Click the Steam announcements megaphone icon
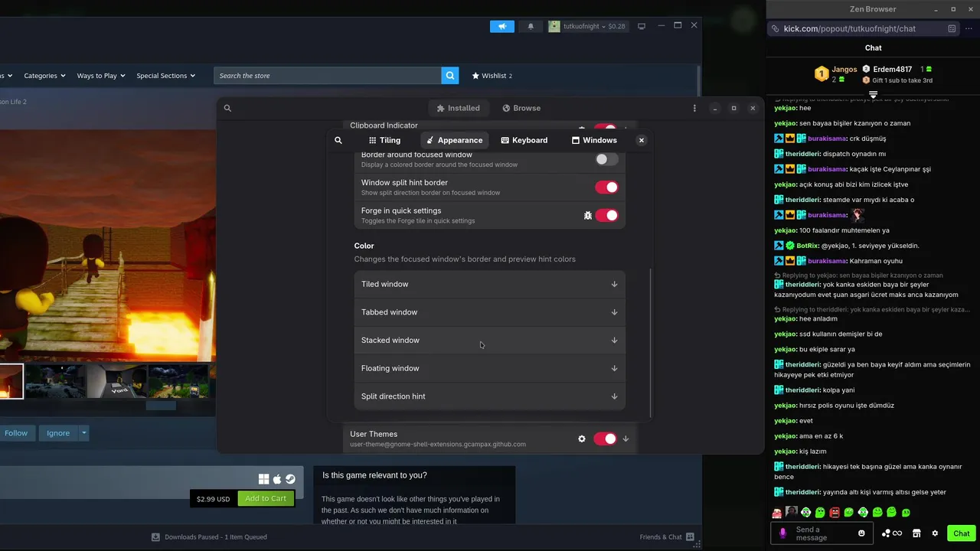Screen dimensions: 980x551 coord(502,26)
